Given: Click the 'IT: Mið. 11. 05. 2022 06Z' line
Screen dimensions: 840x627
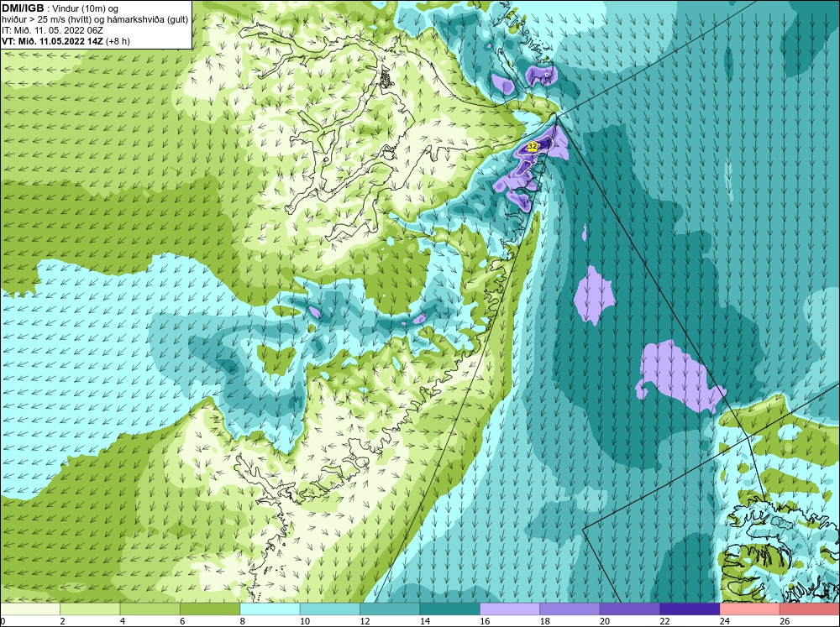Looking at the screenshot, I should pos(52,30).
